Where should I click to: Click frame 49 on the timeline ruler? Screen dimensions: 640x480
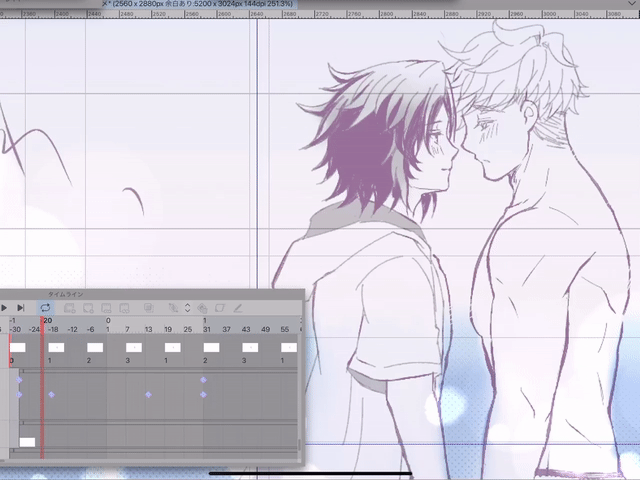[x=265, y=329]
